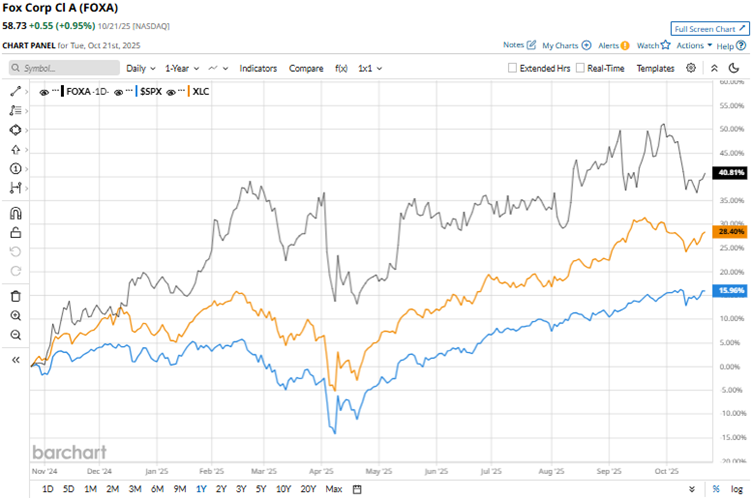The width and height of the screenshot is (752, 498).
Task: Open the Notes pencil icon
Action: click(531, 45)
